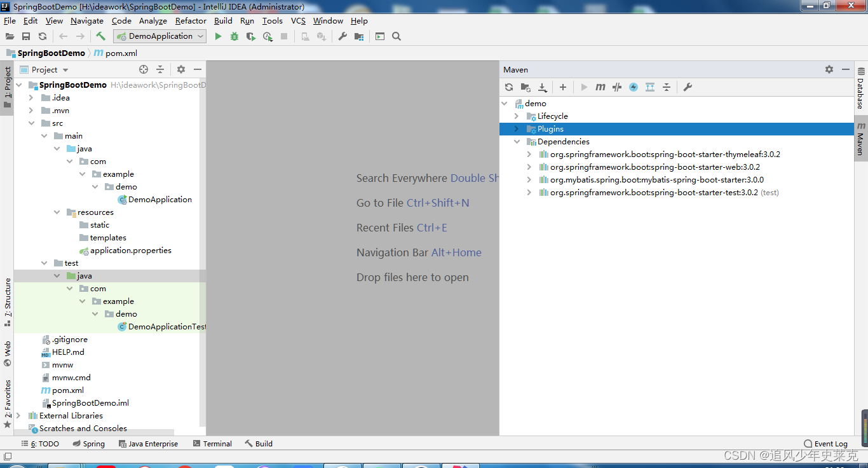Hide the Maven tool window
Screen dimensions: 868x468
click(x=846, y=69)
